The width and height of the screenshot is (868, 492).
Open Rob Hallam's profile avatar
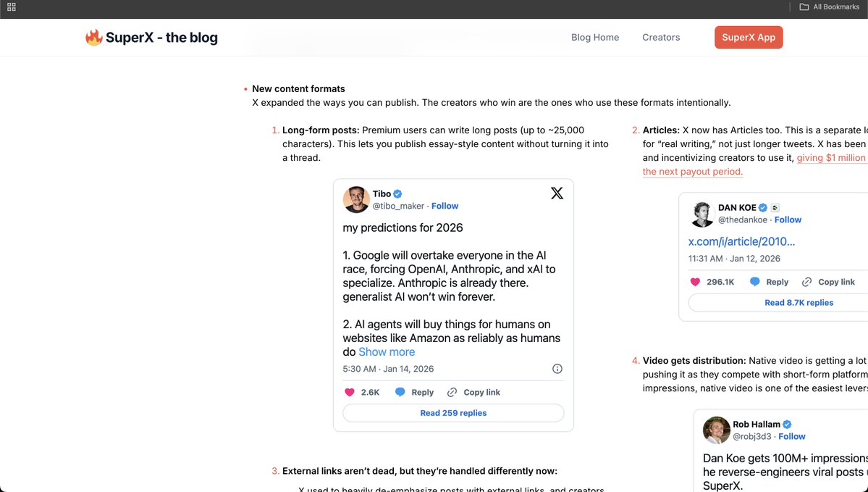[716, 430]
